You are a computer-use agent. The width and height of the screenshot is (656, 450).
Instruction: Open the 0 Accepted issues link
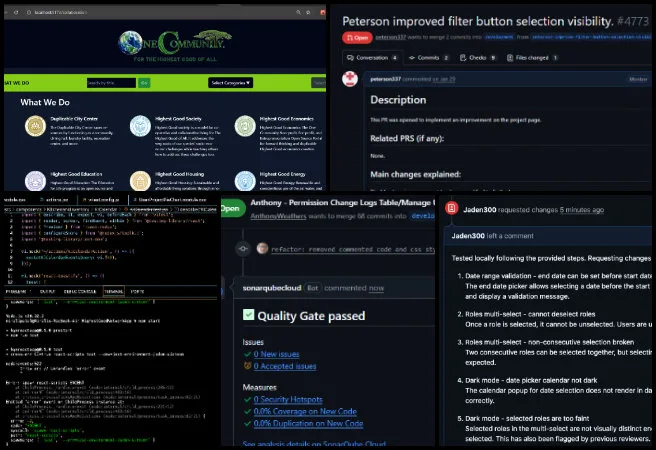(x=284, y=366)
